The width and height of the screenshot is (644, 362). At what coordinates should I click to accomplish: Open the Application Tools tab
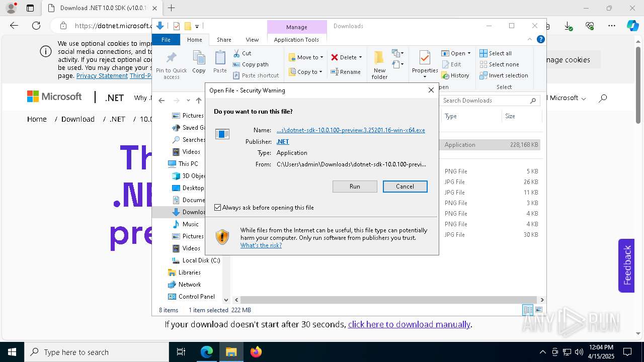pos(296,40)
